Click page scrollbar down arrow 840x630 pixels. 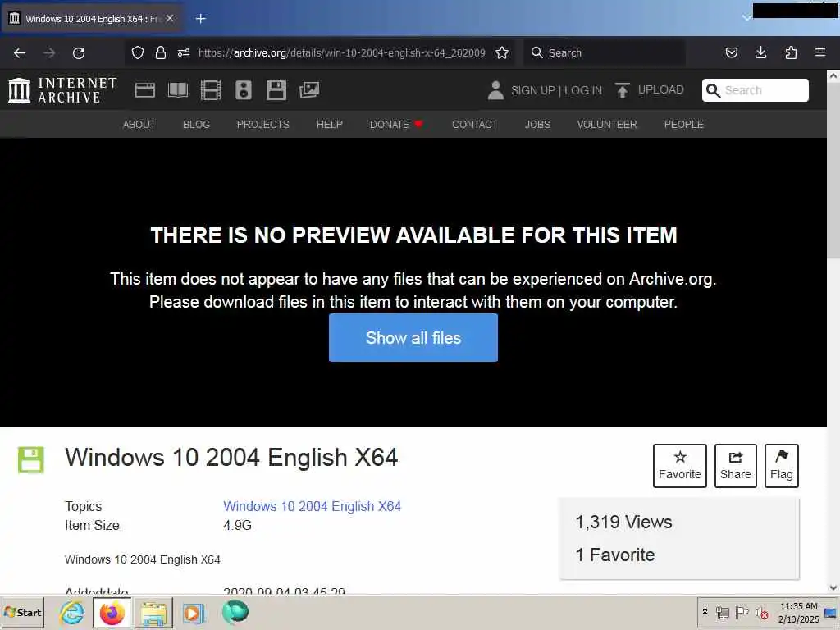833,587
